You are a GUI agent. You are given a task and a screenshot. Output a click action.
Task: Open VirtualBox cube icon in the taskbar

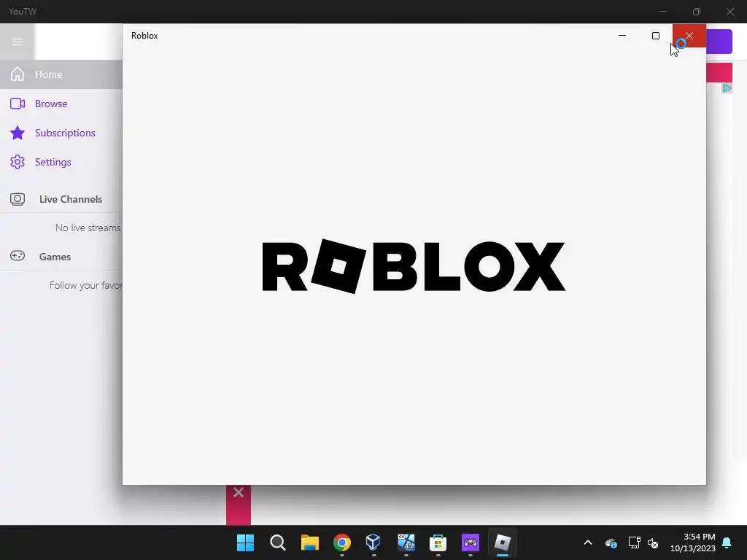[x=373, y=542]
